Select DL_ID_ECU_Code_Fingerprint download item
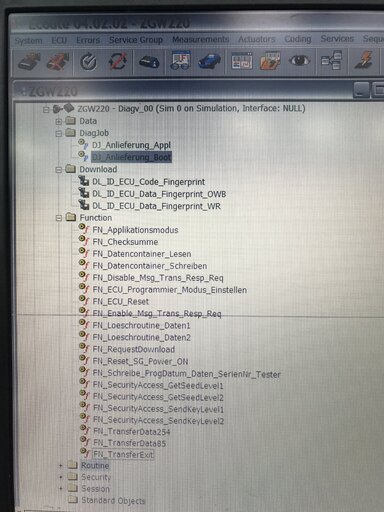This screenshot has width=384, height=512. pos(149,182)
